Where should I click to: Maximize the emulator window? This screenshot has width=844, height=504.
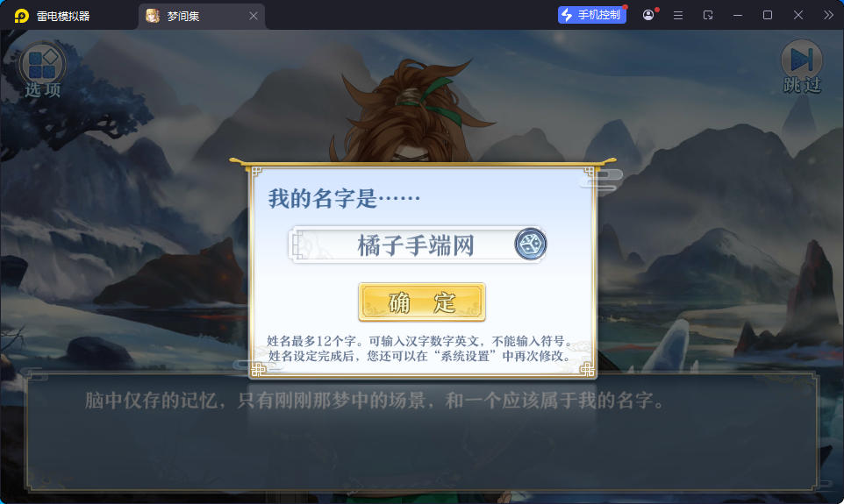[x=768, y=15]
